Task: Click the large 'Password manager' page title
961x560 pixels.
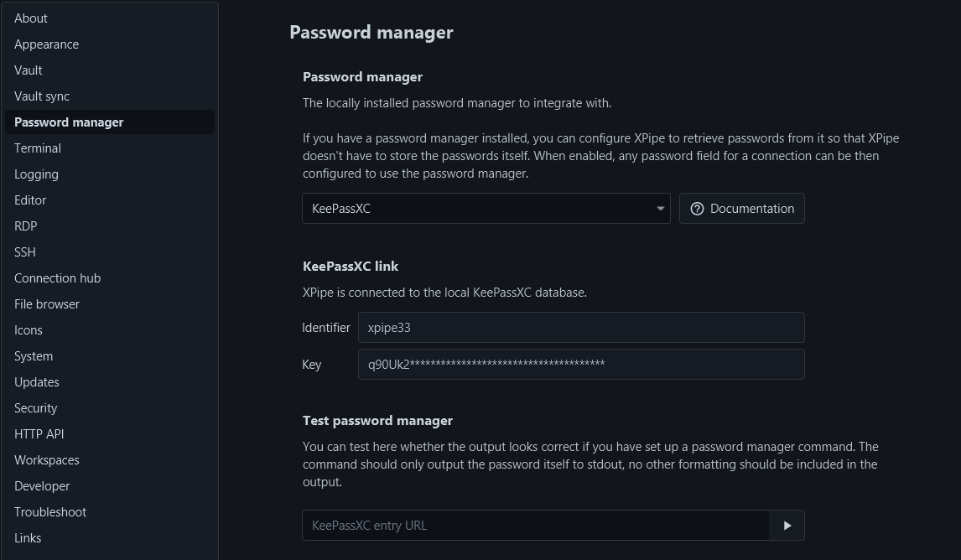Action: coord(371,33)
